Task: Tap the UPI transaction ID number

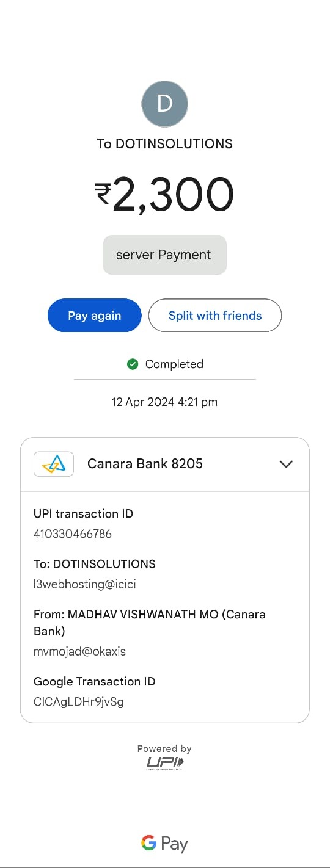Action: click(x=73, y=534)
